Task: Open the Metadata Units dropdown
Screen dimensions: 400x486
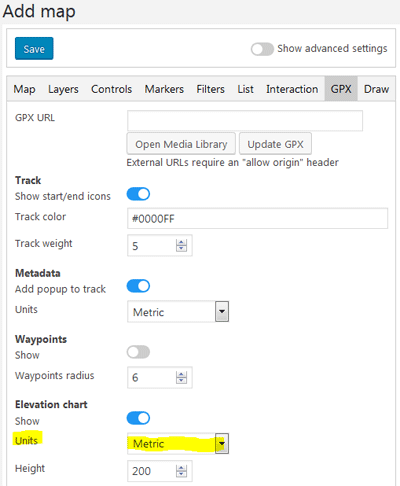Action: point(178,312)
